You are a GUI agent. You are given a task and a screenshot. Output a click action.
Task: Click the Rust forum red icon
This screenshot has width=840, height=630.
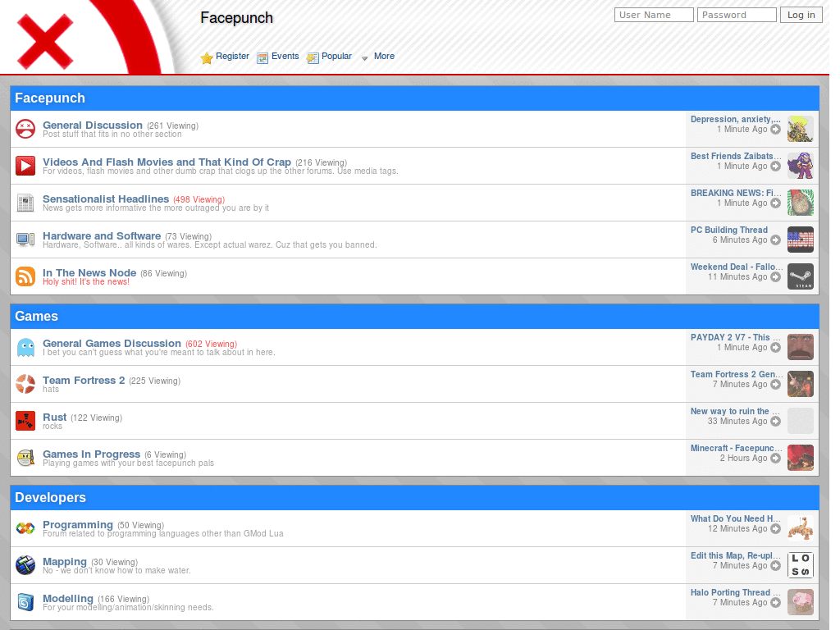click(25, 421)
